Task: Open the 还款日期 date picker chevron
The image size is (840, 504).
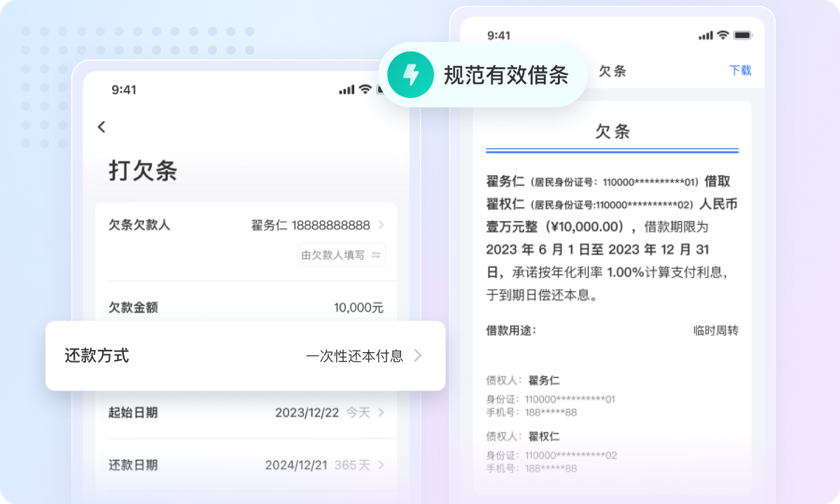Action: point(381,465)
